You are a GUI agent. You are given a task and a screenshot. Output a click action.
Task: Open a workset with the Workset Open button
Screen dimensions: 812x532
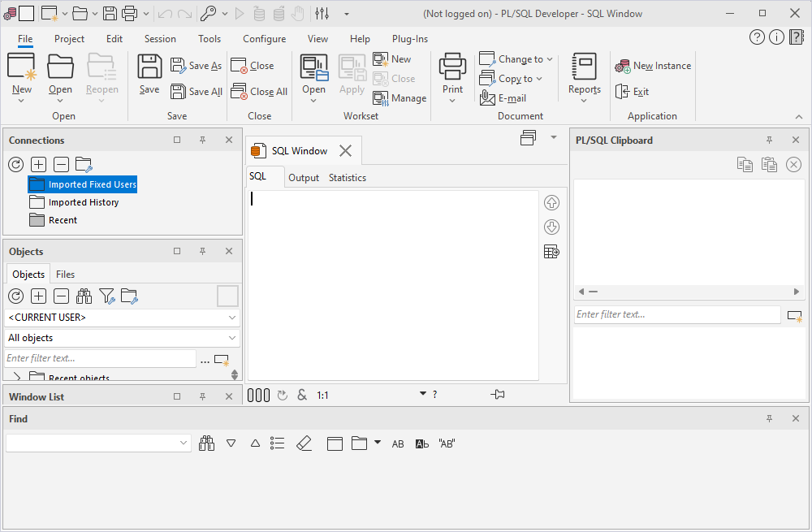tap(313, 76)
